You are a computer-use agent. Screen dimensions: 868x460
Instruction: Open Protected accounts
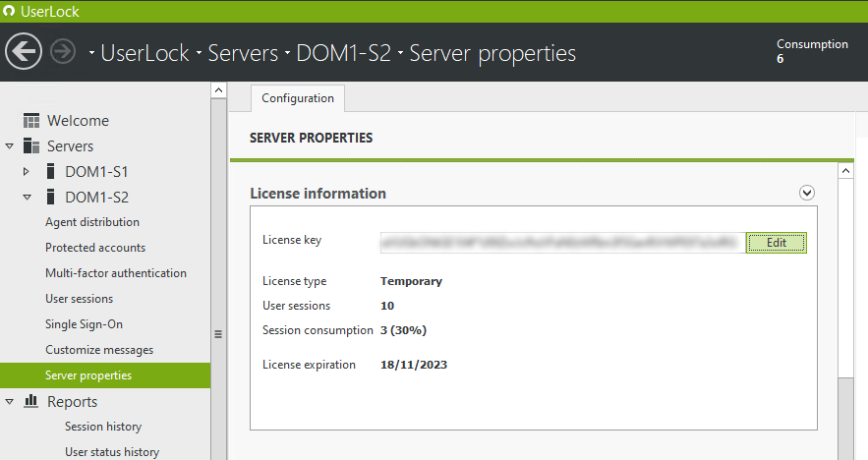(x=95, y=248)
